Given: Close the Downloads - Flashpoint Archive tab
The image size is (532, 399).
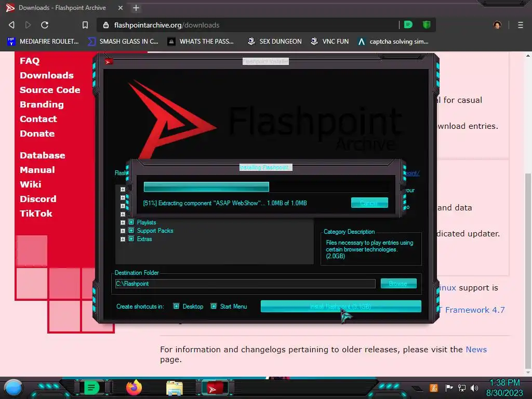Looking at the screenshot, I should coord(120,8).
